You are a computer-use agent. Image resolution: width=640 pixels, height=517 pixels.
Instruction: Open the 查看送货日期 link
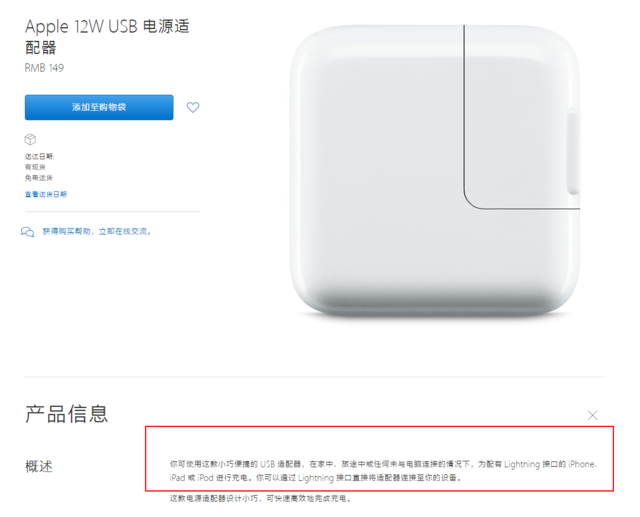click(x=45, y=194)
